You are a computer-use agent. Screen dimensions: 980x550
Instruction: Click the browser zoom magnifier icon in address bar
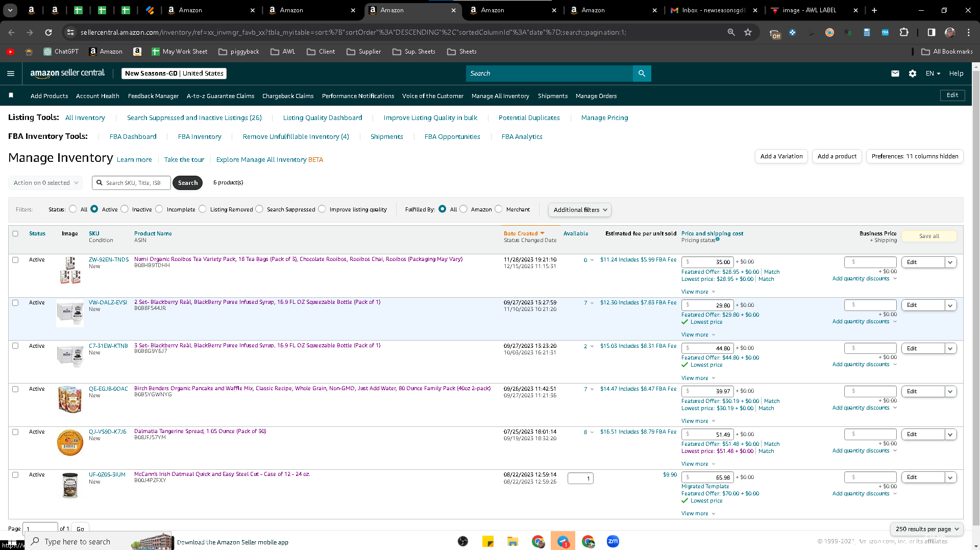click(x=731, y=32)
